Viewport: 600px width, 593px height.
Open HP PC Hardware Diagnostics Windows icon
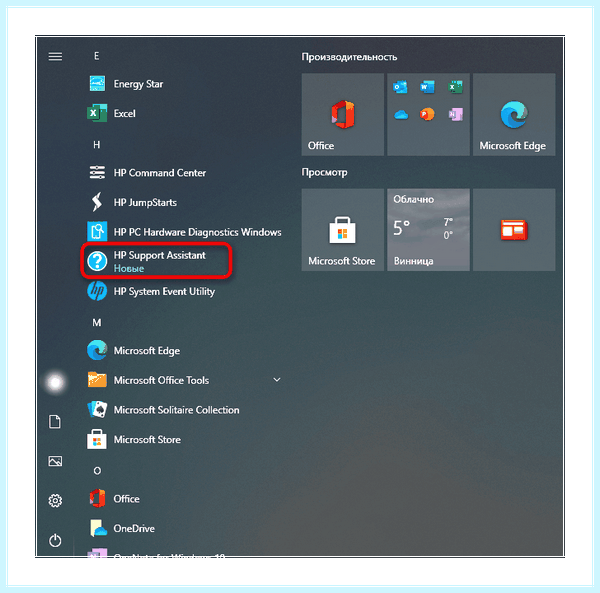[x=97, y=231]
